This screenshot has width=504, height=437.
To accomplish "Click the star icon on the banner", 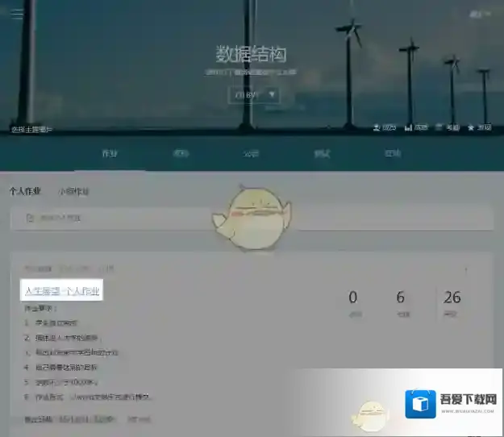I will (x=478, y=128).
